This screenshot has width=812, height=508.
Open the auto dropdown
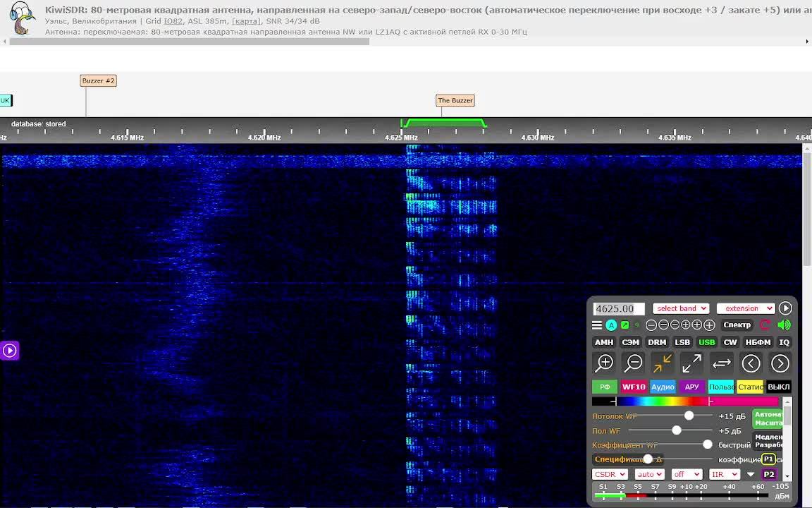click(649, 474)
